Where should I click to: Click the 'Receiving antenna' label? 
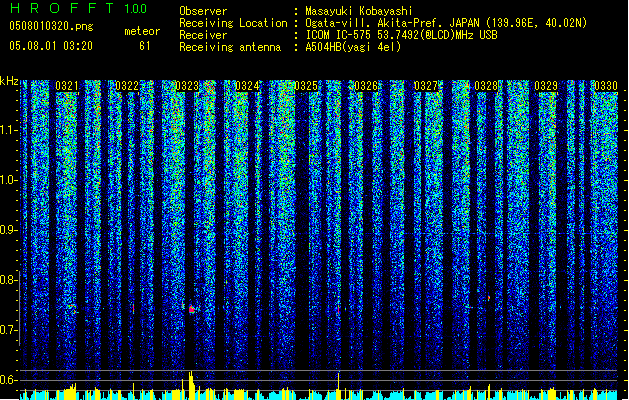pyautogui.click(x=230, y=47)
